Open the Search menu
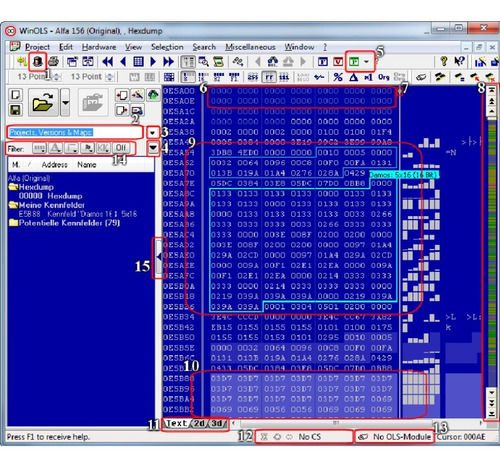Image resolution: width=500 pixels, height=468 pixels. [204, 47]
